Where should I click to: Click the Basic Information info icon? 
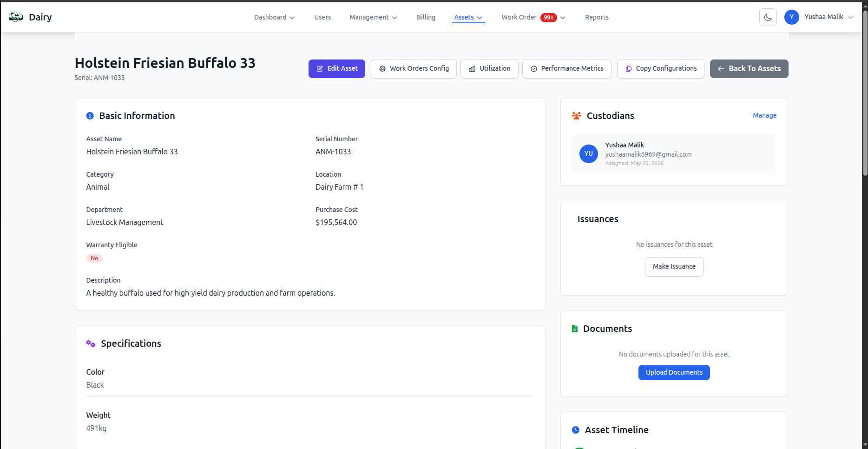point(90,116)
